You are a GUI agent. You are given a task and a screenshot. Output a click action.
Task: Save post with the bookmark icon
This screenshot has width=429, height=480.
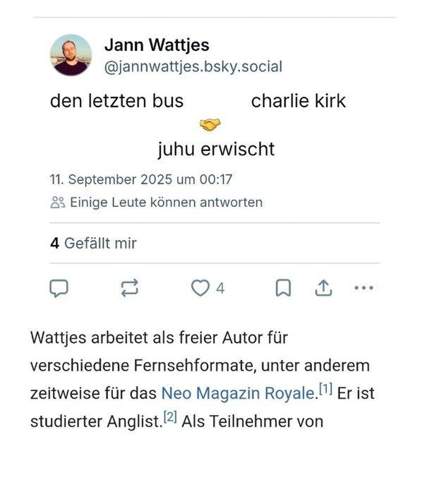[x=283, y=288]
